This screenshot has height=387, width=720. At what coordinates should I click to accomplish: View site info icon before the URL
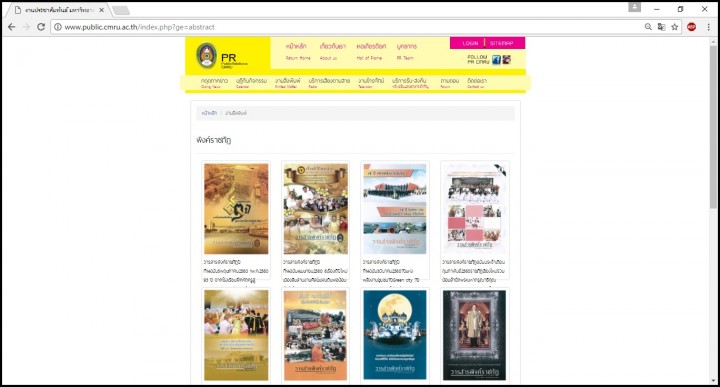(58, 27)
